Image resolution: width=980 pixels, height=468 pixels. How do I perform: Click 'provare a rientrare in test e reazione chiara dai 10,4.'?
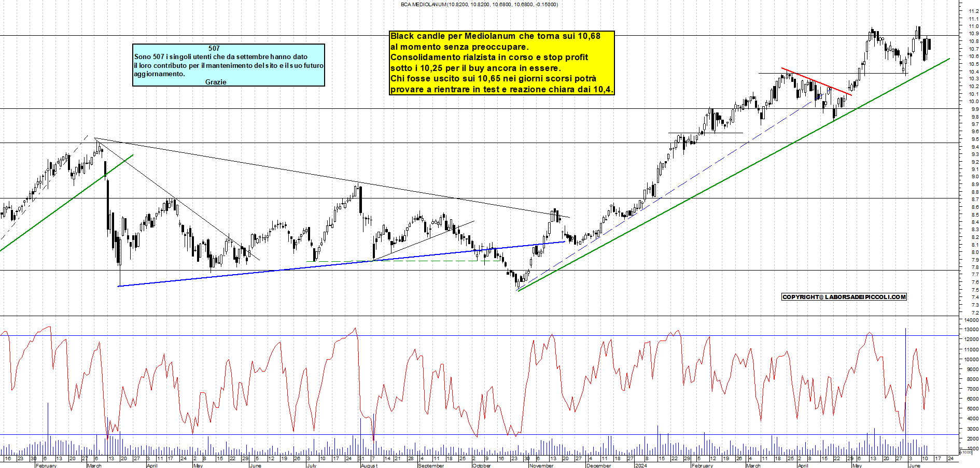tap(502, 89)
